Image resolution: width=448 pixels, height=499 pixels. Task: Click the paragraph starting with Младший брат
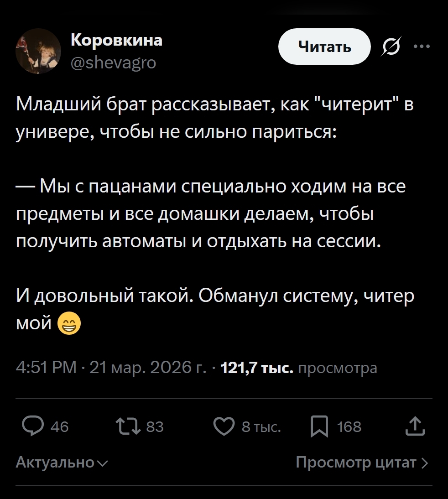tap(214, 119)
